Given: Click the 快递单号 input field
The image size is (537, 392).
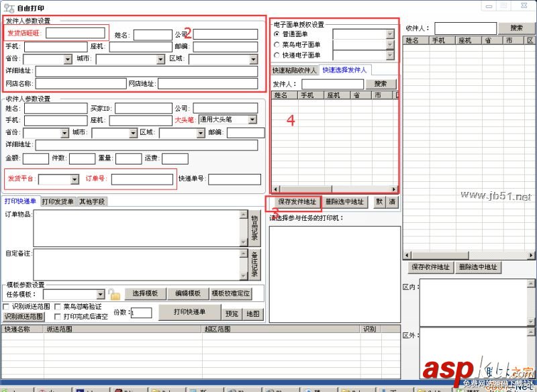Looking at the screenshot, I should click(x=234, y=179).
